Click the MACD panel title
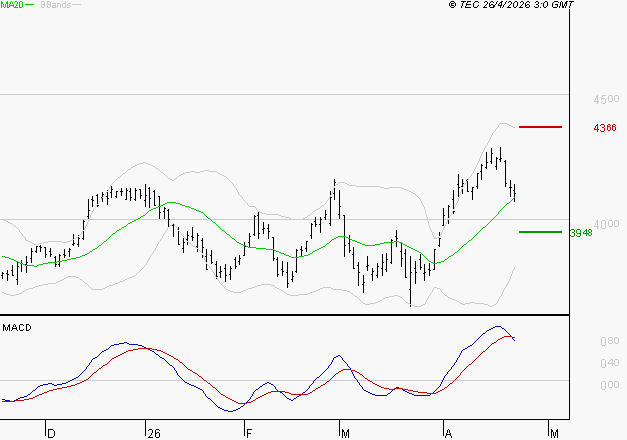 pos(17,328)
